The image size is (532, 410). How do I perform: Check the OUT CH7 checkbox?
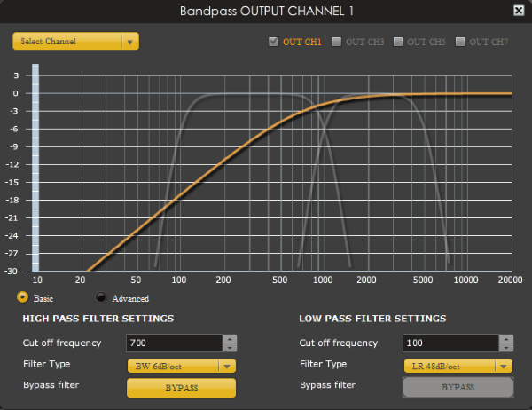point(460,42)
